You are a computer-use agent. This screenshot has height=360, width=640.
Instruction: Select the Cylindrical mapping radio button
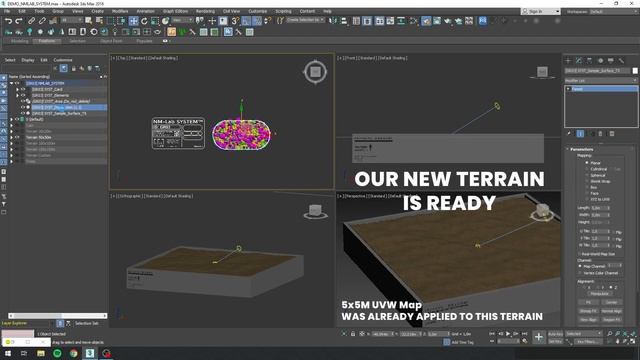click(587, 169)
